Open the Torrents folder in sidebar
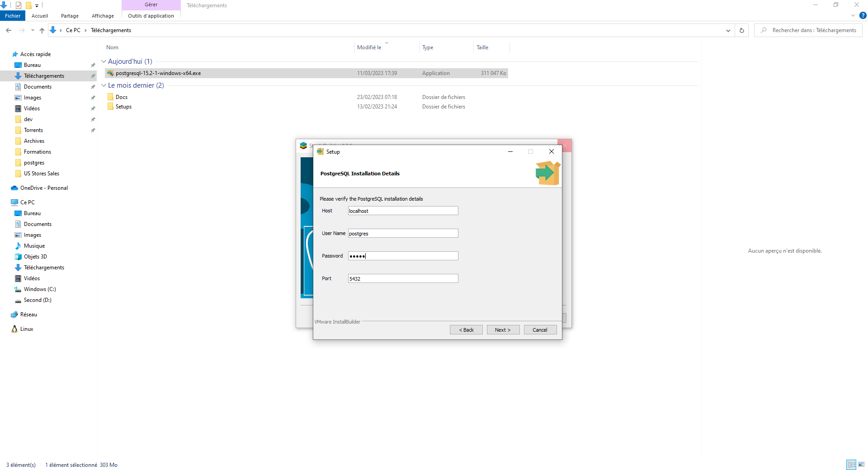 pos(33,130)
